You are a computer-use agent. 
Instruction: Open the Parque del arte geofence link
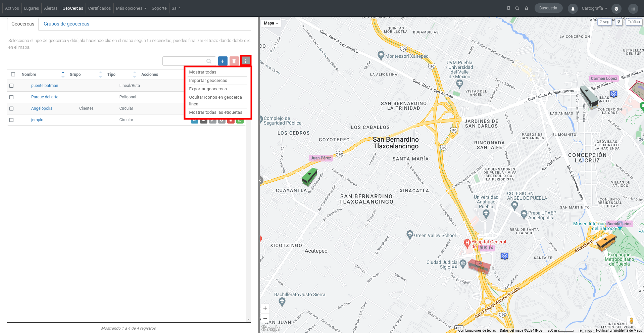[x=45, y=97]
